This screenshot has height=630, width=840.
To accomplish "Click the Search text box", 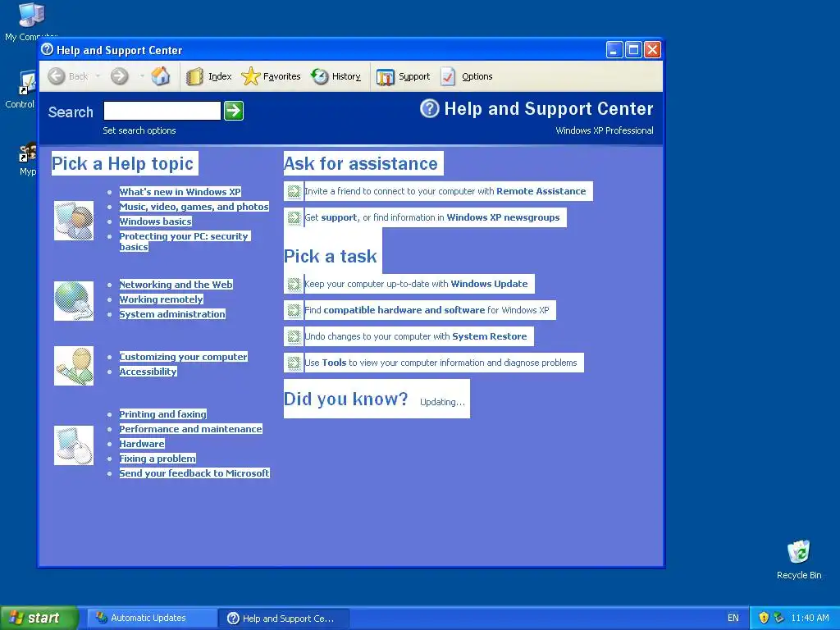I will tap(162, 111).
